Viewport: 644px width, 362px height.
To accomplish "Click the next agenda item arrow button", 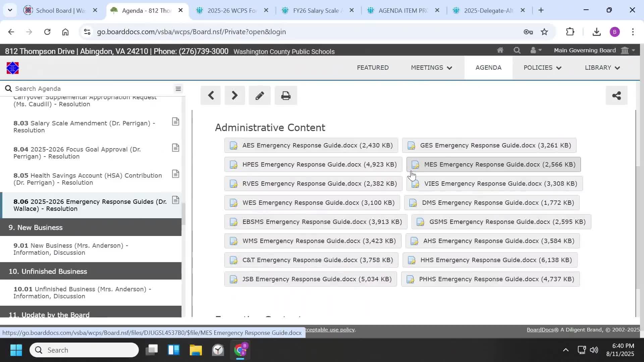I will pos(234,96).
